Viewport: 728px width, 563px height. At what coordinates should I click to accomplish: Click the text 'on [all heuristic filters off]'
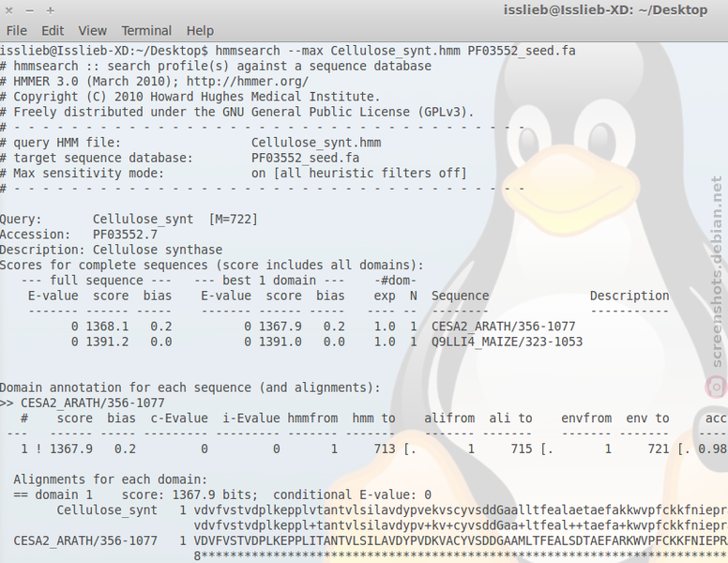359,174
